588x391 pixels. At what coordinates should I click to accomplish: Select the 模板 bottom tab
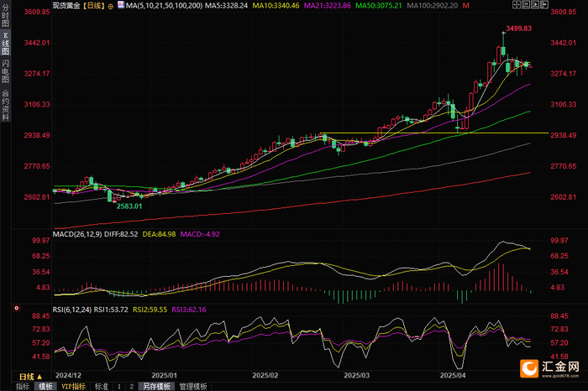tap(45, 387)
